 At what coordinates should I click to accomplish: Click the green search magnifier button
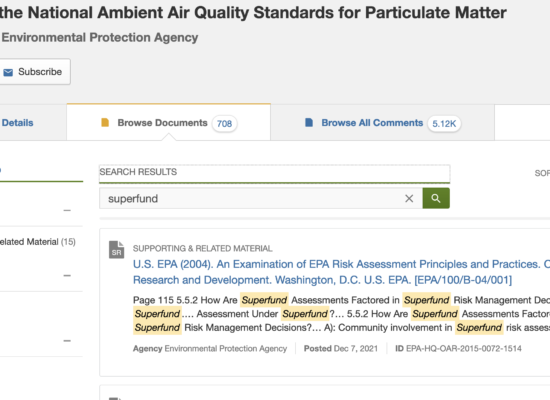pyautogui.click(x=436, y=198)
